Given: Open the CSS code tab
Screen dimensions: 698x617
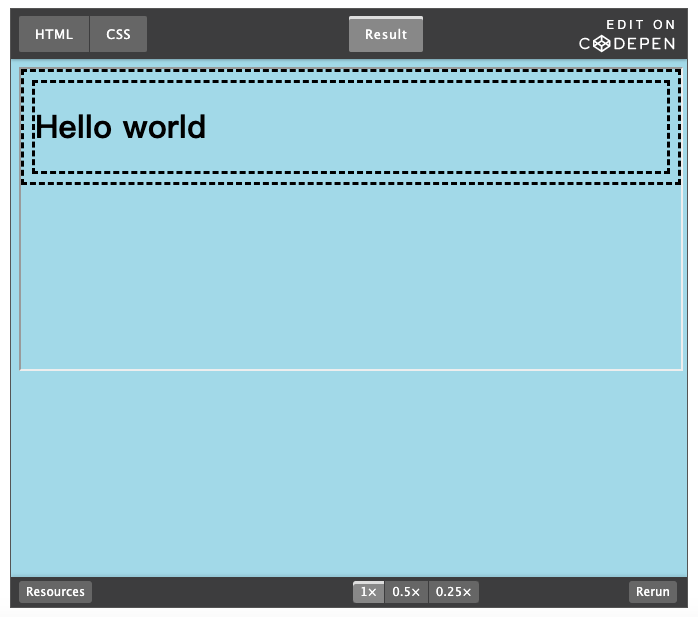Looking at the screenshot, I should click(118, 34).
